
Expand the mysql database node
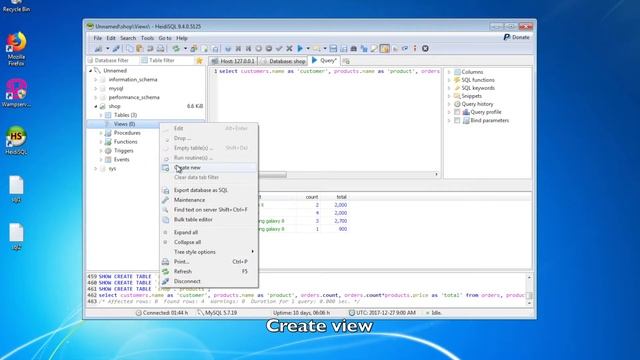[96, 89]
